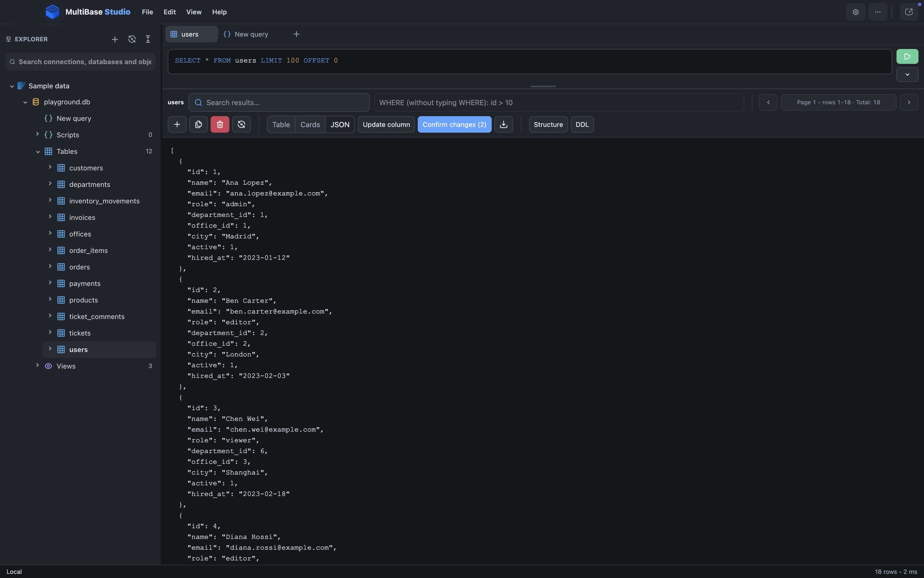Expand the users table node

(50, 349)
